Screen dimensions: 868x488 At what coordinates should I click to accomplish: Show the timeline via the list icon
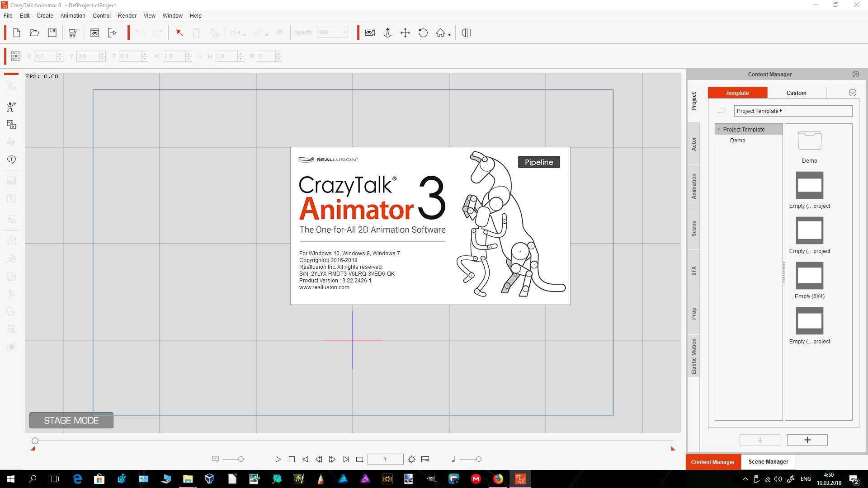(425, 459)
